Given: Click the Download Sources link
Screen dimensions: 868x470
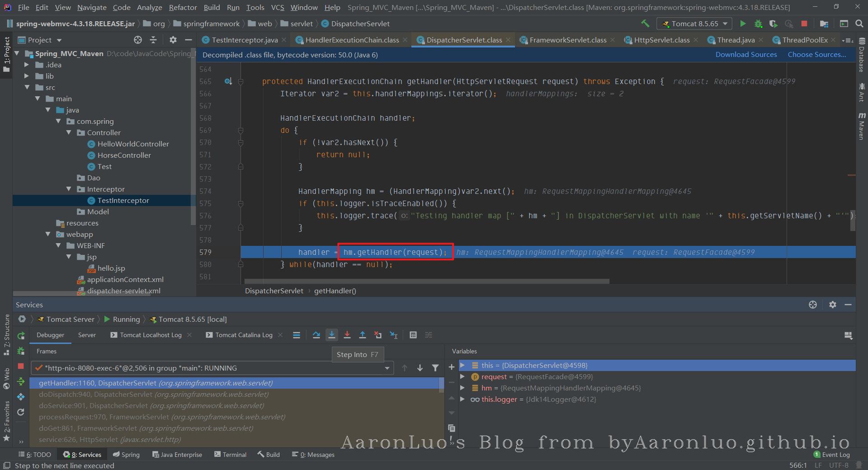Looking at the screenshot, I should tap(746, 55).
